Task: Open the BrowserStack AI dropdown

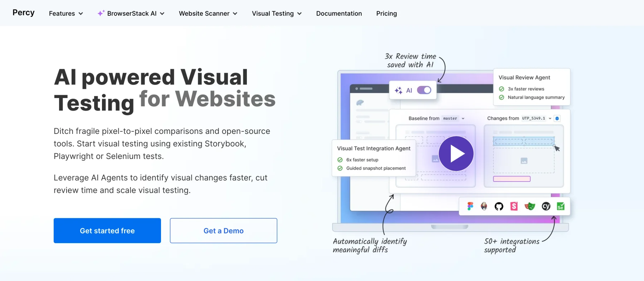Action: pos(131,14)
